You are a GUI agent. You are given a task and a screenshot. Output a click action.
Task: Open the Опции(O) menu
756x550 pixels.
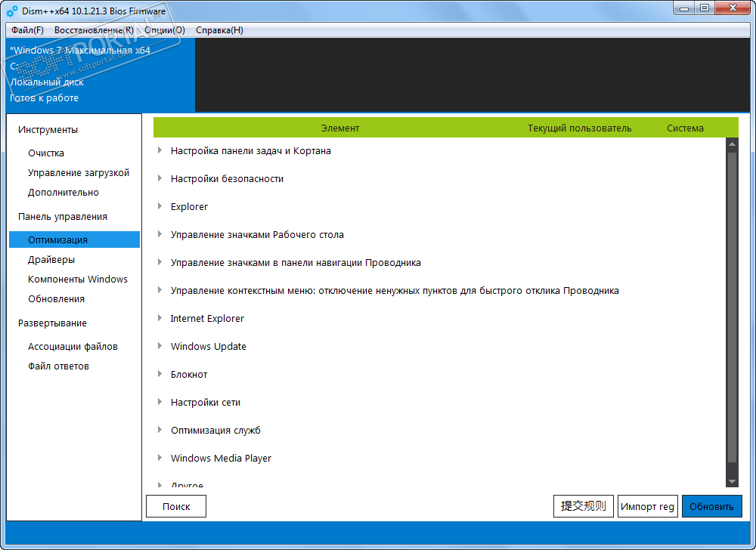coord(164,30)
